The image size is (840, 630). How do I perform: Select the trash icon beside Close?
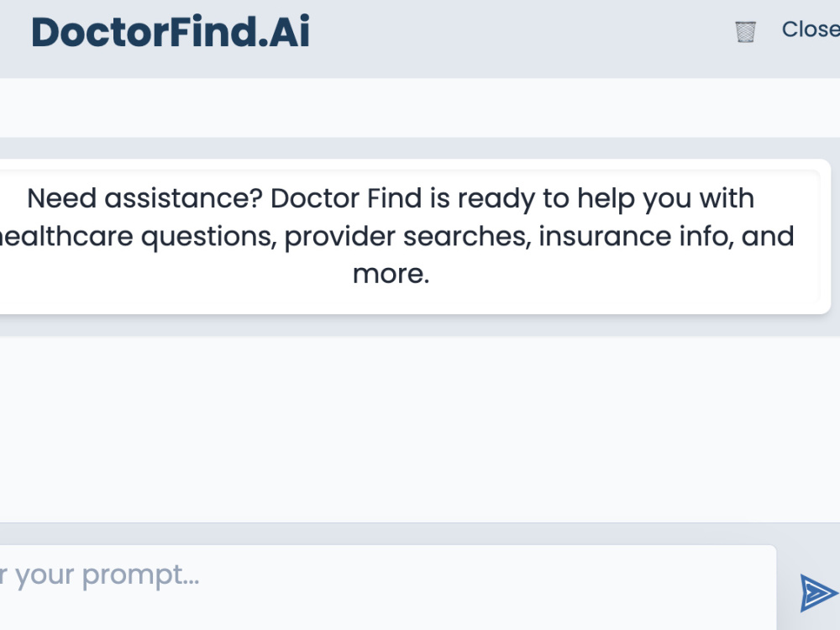[x=745, y=32]
